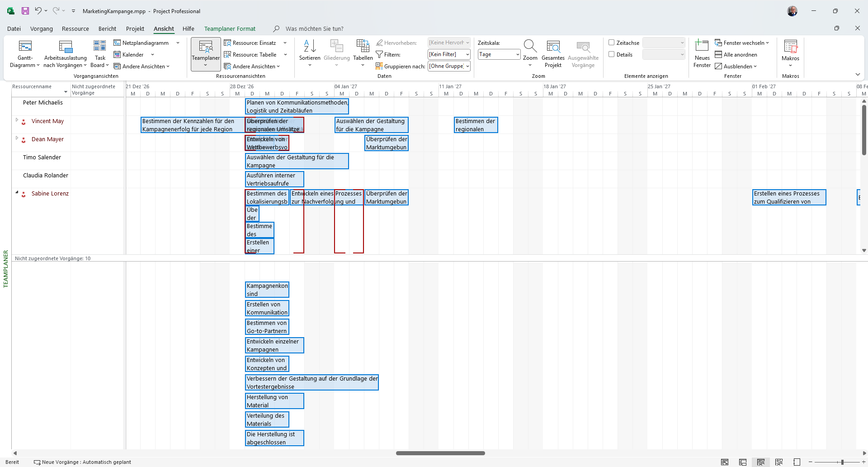Select task Herstellung von Material

click(x=274, y=401)
